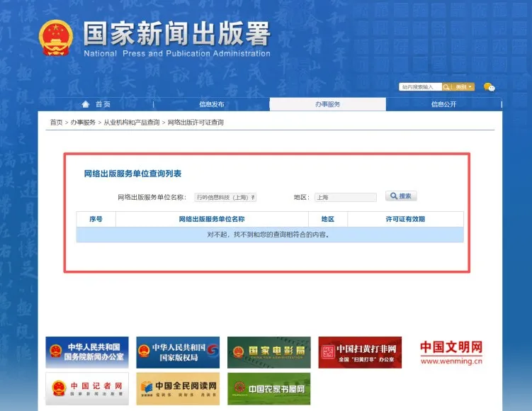
Task: Open 中国扫黄打非网 banner link
Action: pyautogui.click(x=360, y=352)
